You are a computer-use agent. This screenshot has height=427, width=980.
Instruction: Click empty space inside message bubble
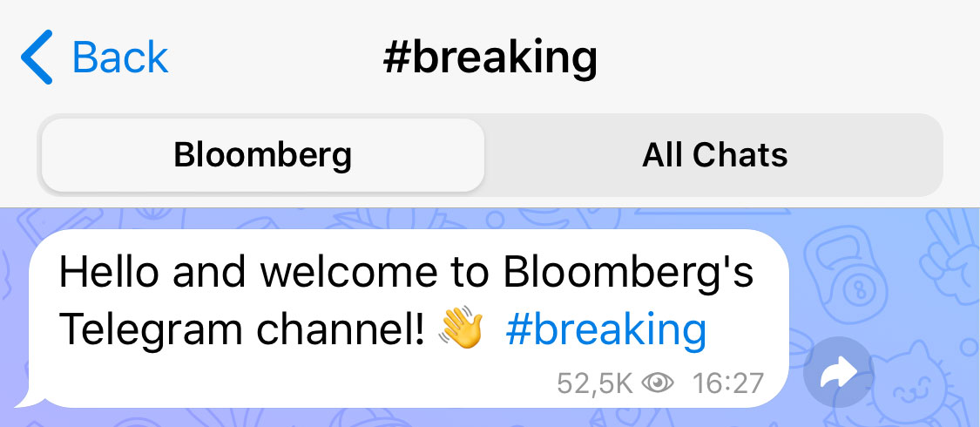261,379
